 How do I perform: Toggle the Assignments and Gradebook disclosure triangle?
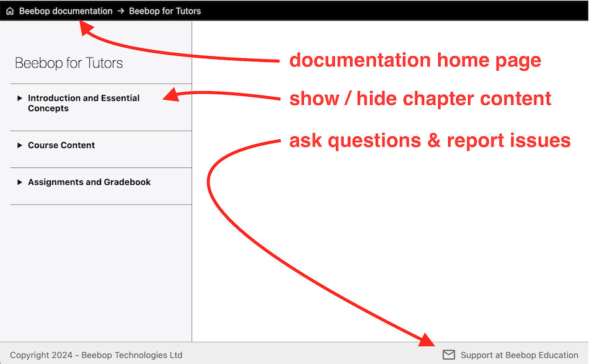click(20, 182)
